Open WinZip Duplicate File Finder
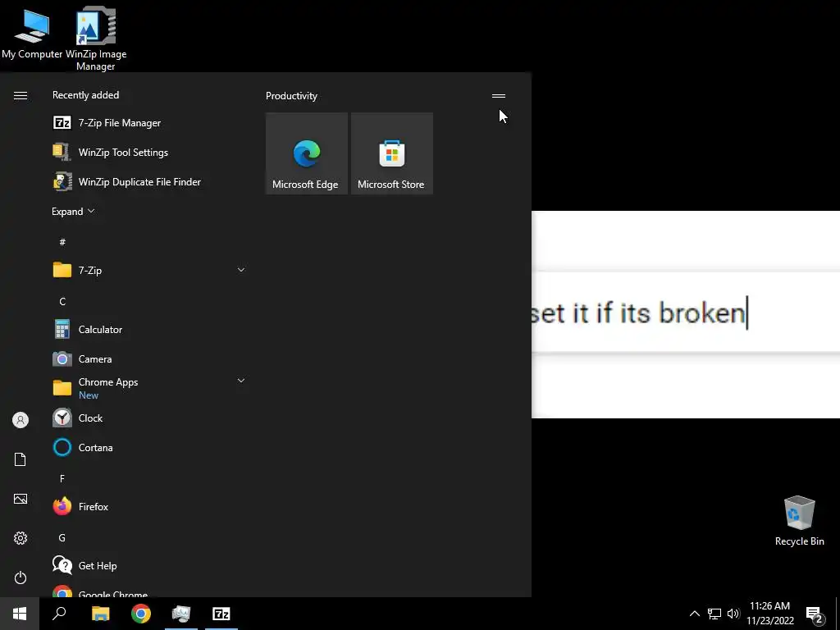The image size is (840, 630). tap(149, 181)
